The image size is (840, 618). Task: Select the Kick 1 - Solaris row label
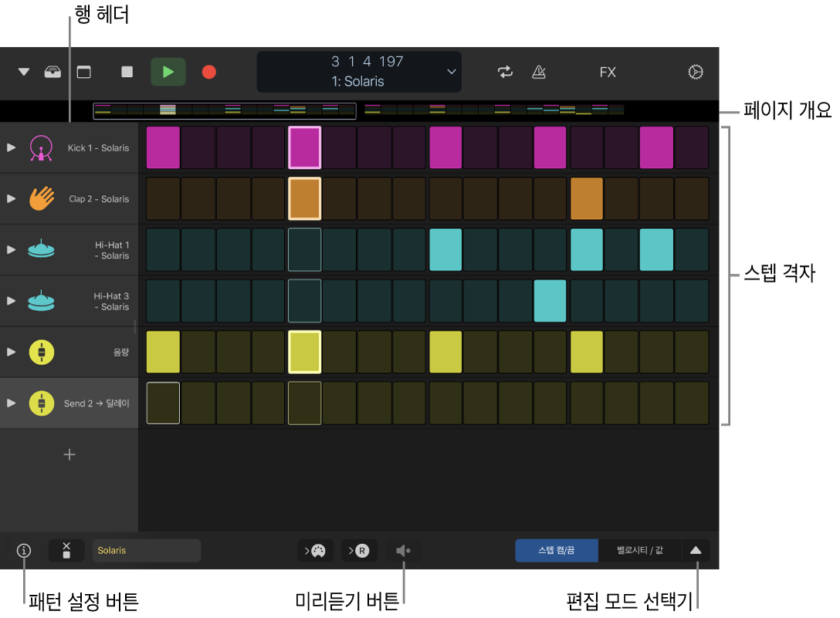pyautogui.click(x=98, y=148)
